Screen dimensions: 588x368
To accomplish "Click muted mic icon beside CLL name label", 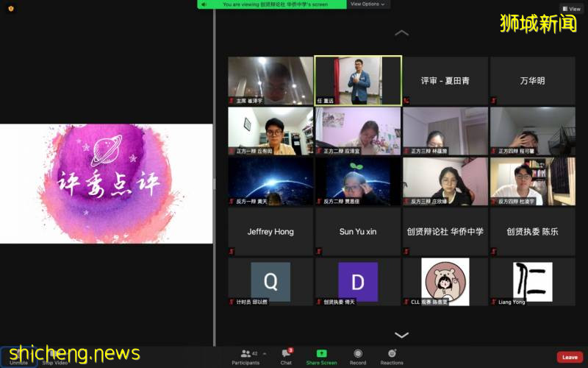I will 406,302.
